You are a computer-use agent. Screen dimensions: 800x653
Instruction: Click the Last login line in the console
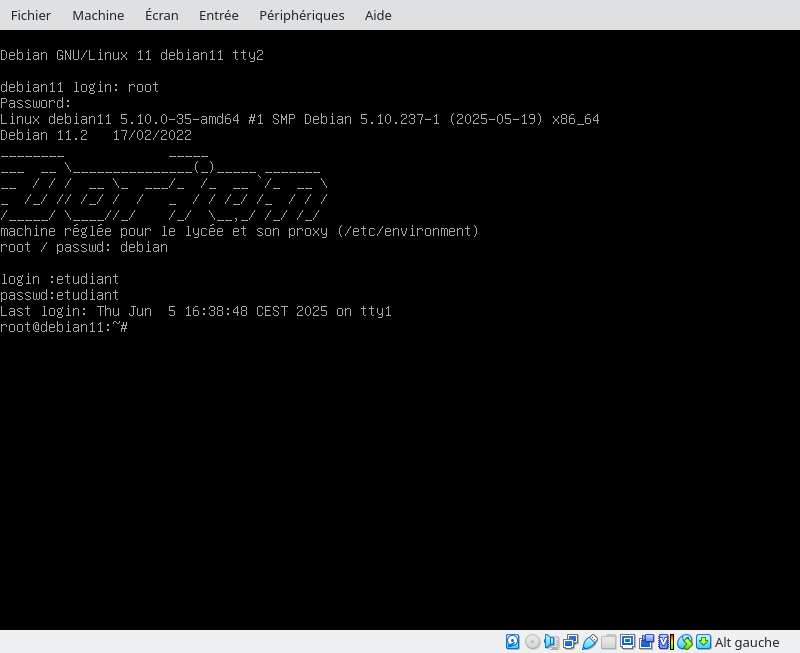[195, 311]
